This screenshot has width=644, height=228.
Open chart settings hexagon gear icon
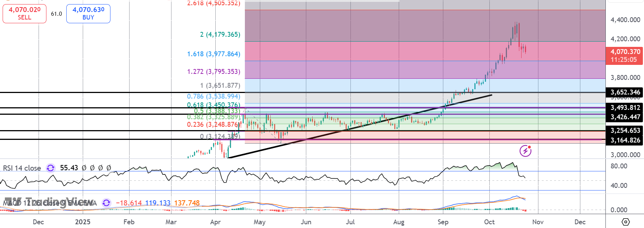626,222
